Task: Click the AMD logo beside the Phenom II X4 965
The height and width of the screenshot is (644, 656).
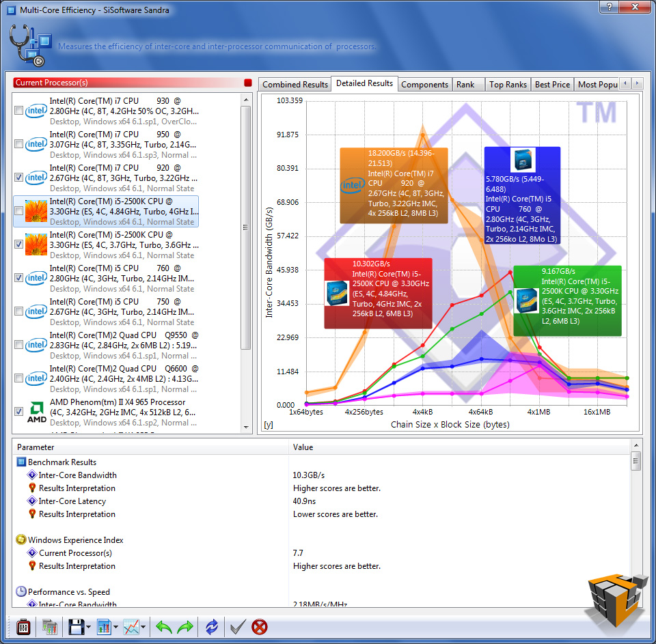Action: click(37, 412)
